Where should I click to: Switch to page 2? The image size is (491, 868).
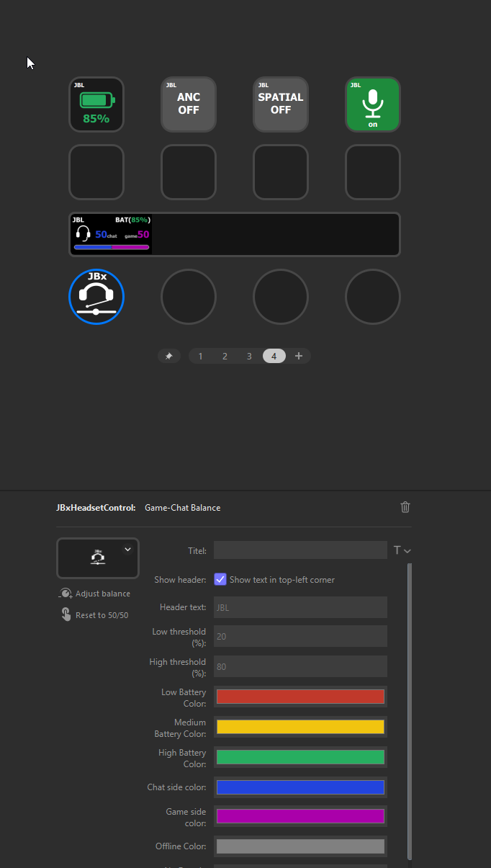tap(225, 356)
